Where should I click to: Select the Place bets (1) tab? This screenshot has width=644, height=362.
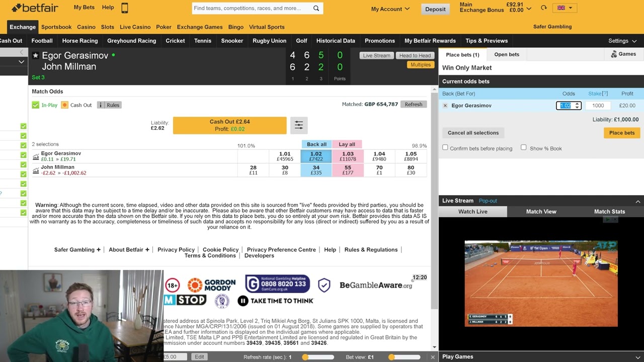tap(462, 55)
